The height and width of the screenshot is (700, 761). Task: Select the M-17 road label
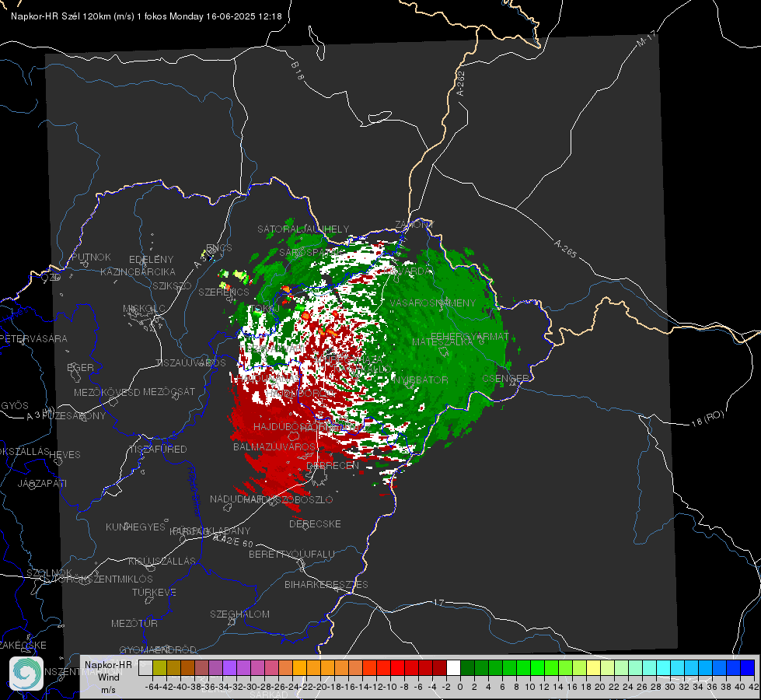point(647,39)
